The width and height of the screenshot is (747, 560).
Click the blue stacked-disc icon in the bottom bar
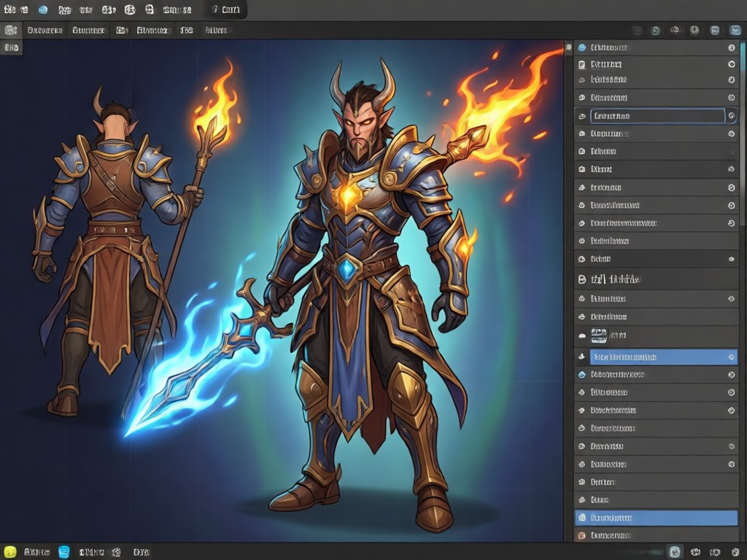[64, 552]
